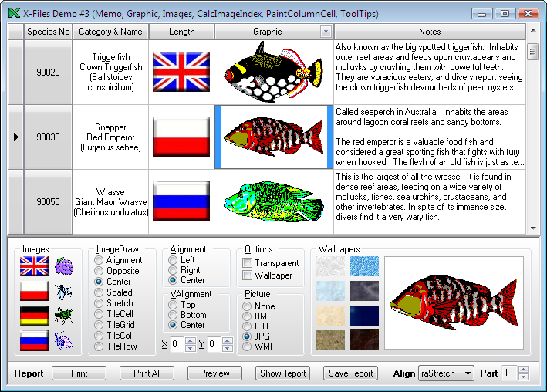
Task: Click the X offset input field
Action: click(x=177, y=344)
